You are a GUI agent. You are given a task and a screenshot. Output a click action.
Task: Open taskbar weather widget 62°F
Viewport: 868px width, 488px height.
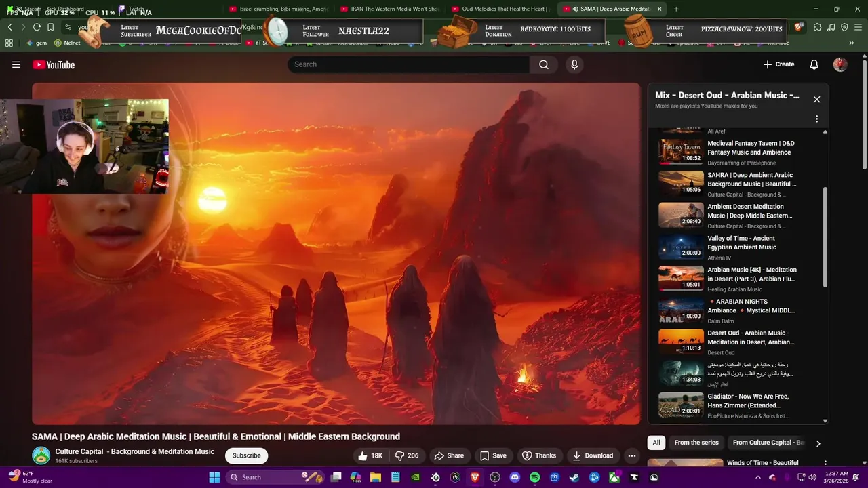31,477
